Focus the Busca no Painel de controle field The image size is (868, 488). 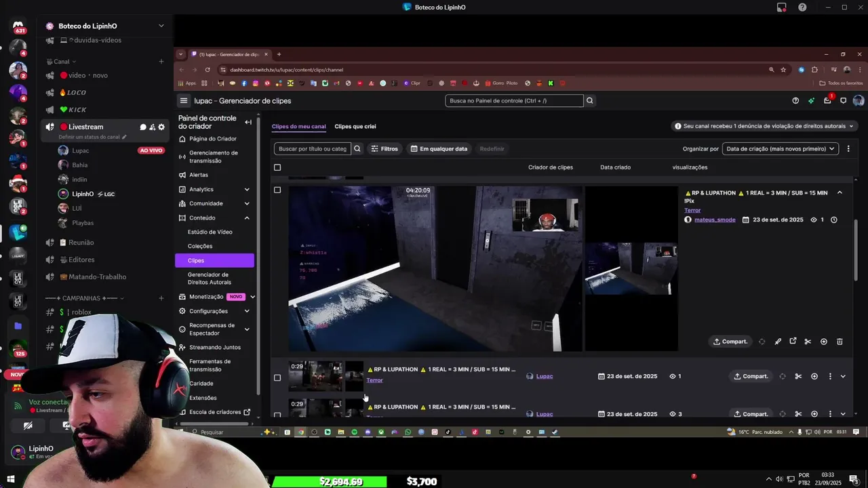tap(514, 100)
